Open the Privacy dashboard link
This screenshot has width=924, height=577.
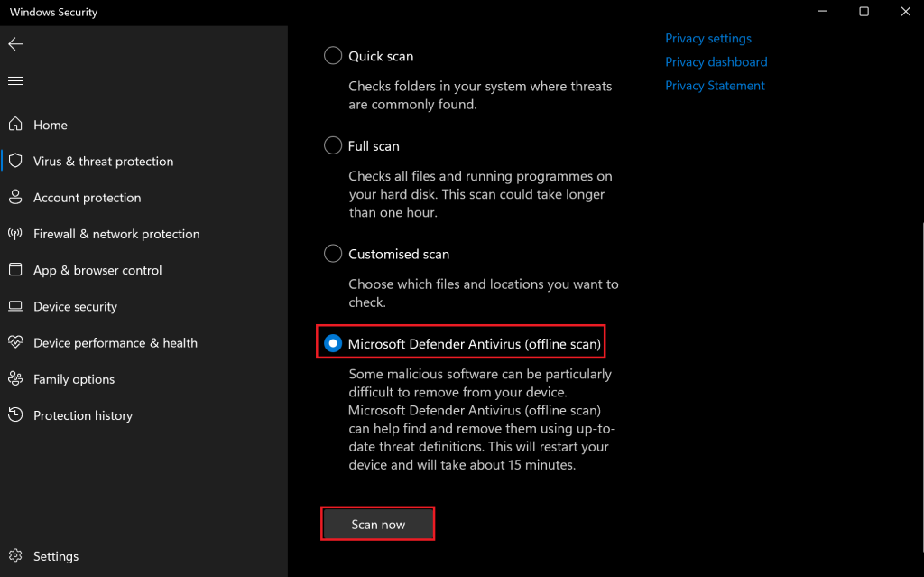[716, 61]
